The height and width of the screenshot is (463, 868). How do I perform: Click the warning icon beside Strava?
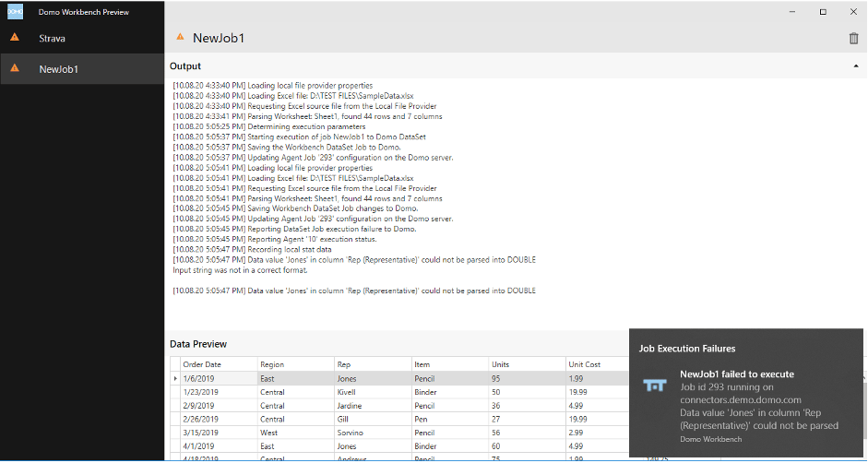(15, 38)
